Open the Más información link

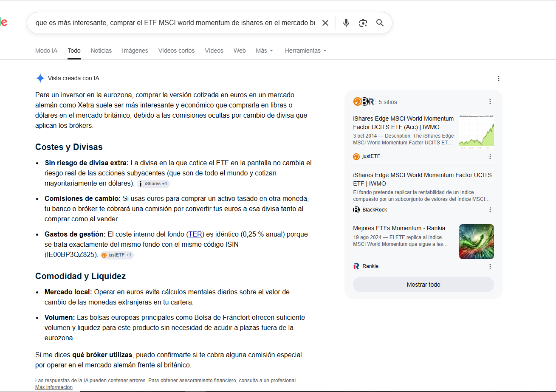(54, 387)
